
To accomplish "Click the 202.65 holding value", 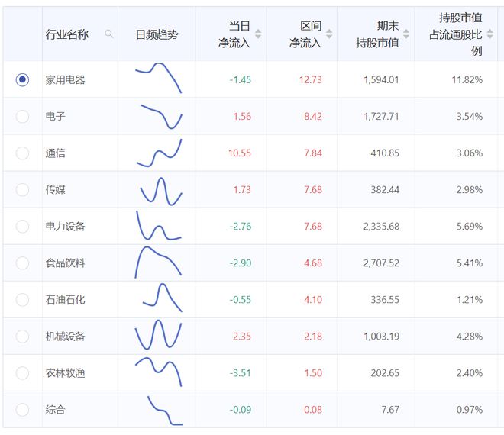I will (385, 373).
